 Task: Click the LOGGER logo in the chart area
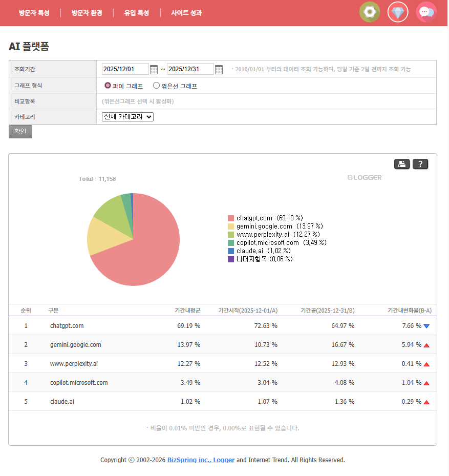point(365,177)
